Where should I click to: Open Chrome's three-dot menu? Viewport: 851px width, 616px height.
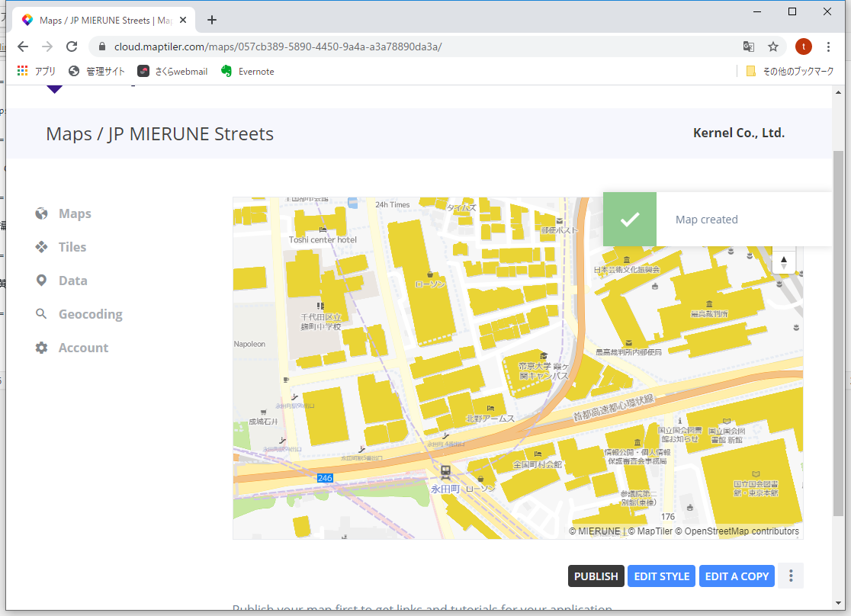(829, 47)
